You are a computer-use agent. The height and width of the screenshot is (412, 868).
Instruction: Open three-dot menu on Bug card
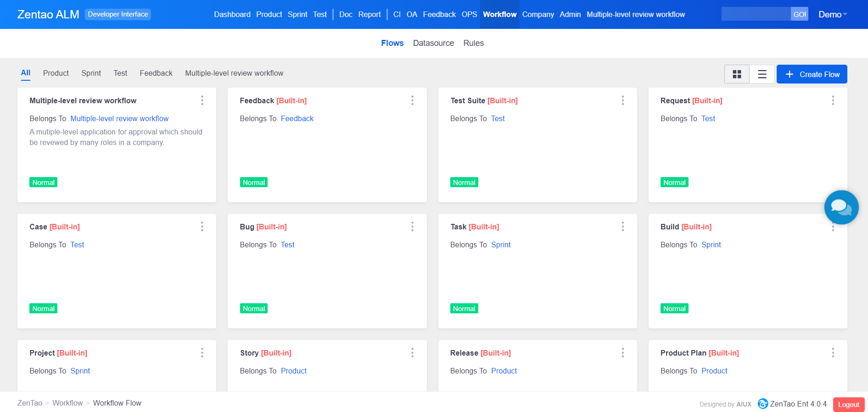click(x=412, y=227)
